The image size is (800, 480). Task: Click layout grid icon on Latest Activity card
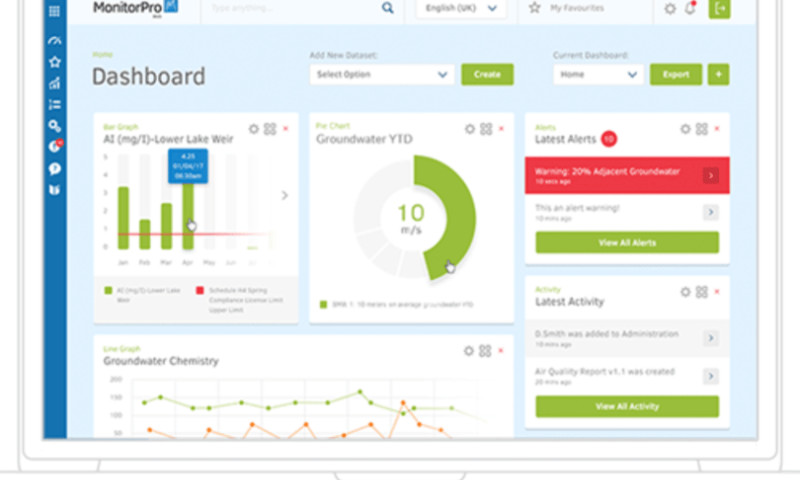tap(702, 292)
